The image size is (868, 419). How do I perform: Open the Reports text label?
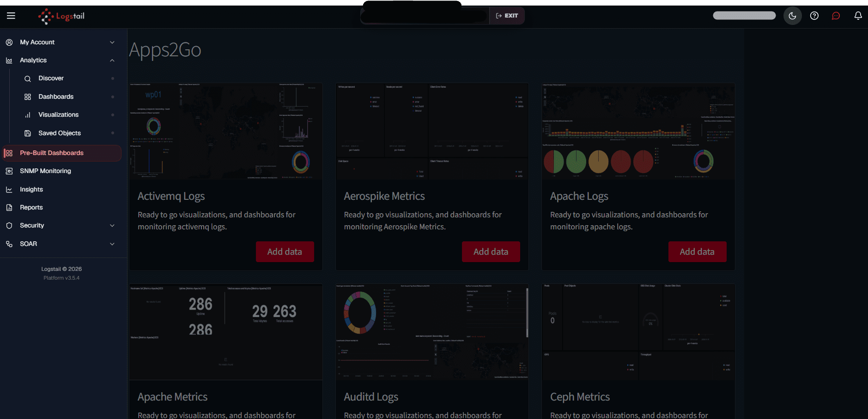[x=31, y=208]
